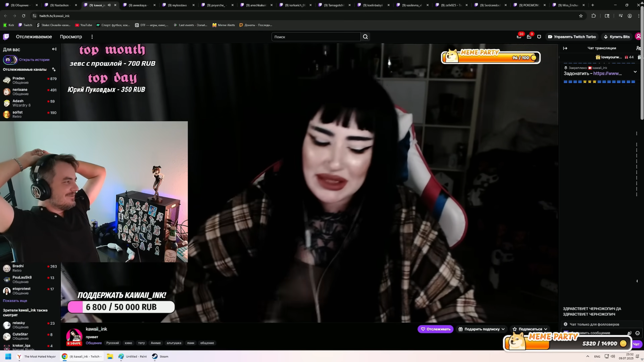
Task: Open the Twitch home logo
Action: point(6,37)
